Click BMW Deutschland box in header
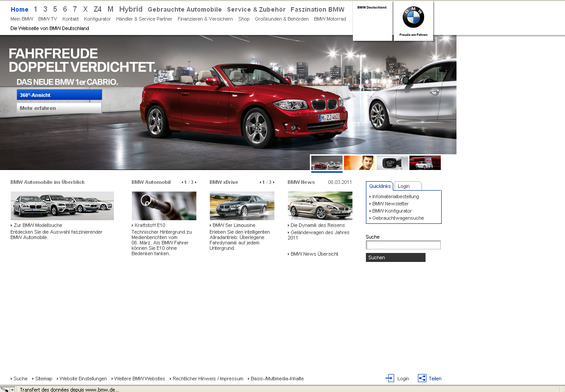 (x=372, y=21)
